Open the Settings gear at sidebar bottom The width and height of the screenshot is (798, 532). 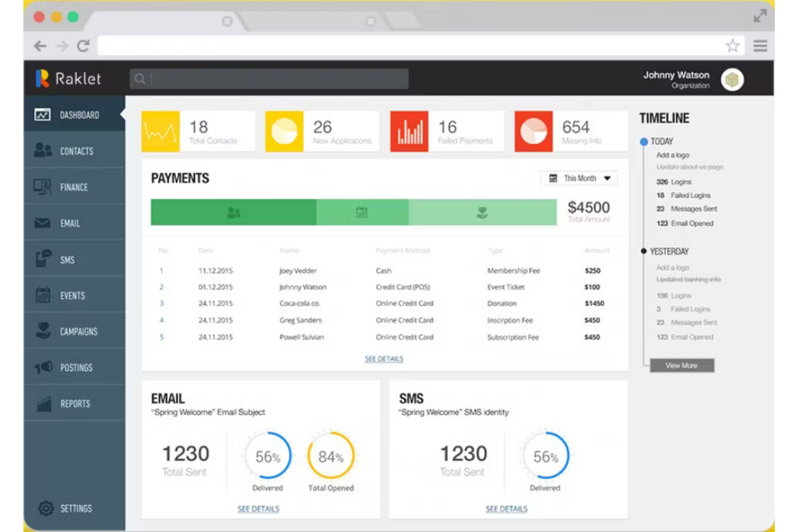tap(45, 508)
